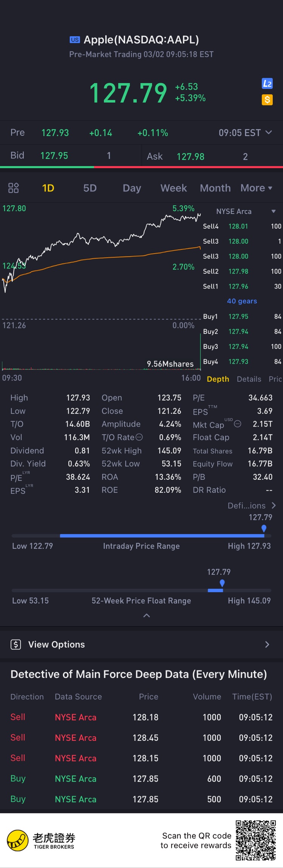Tap the US market flag badge
This screenshot has height=868, width=283.
click(75, 40)
